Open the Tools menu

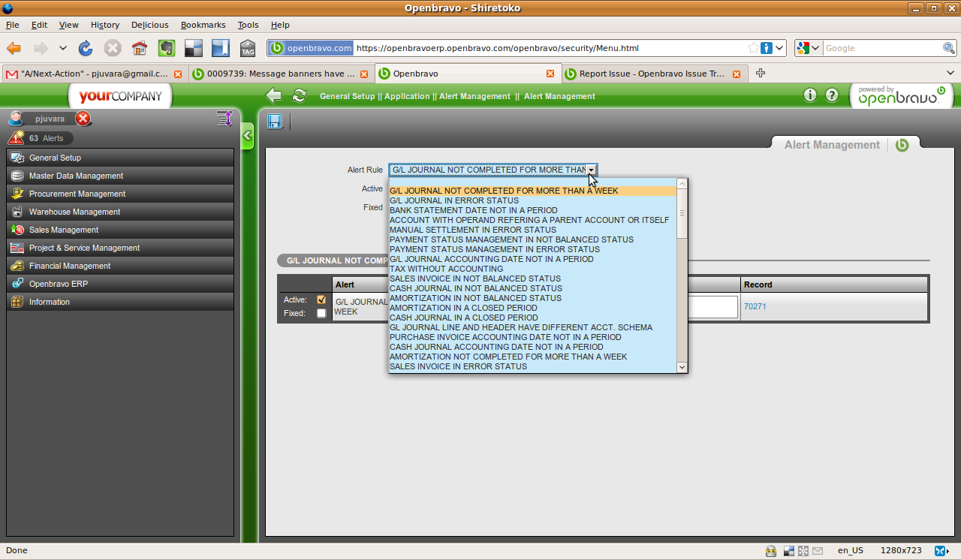(248, 25)
